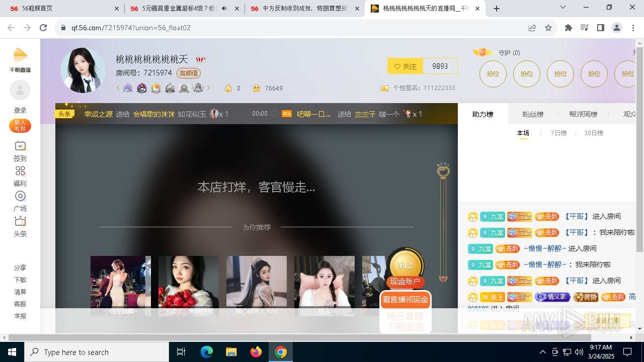Viewport: 644px width, 362px height.
Task: Grab the leftmost 抢位 guard seat
Action: 493,74
